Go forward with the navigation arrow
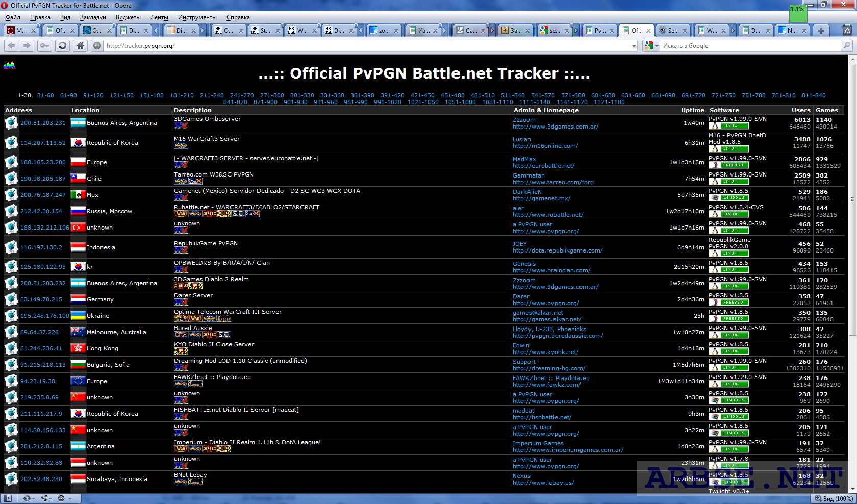Image resolution: width=857 pixels, height=504 pixels. [x=27, y=46]
